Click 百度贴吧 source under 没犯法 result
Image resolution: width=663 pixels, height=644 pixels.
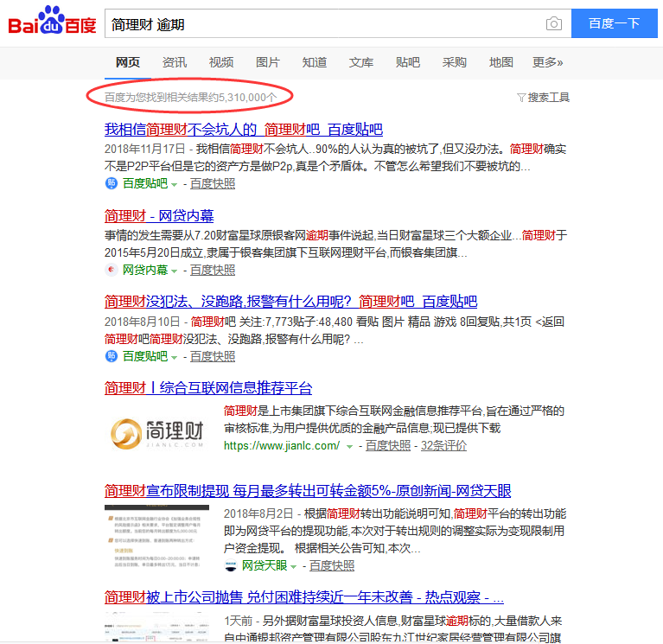(x=145, y=356)
